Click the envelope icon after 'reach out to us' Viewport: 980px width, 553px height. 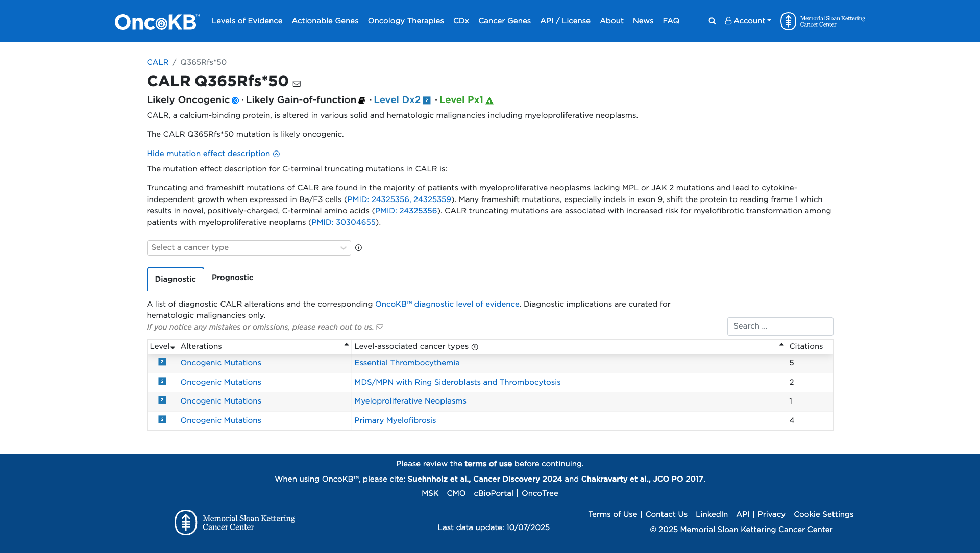click(x=380, y=327)
